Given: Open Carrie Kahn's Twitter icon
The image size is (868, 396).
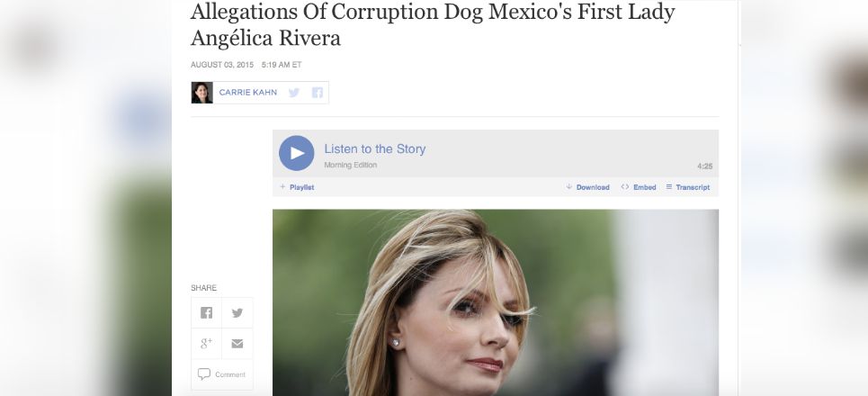Looking at the screenshot, I should click(x=294, y=93).
